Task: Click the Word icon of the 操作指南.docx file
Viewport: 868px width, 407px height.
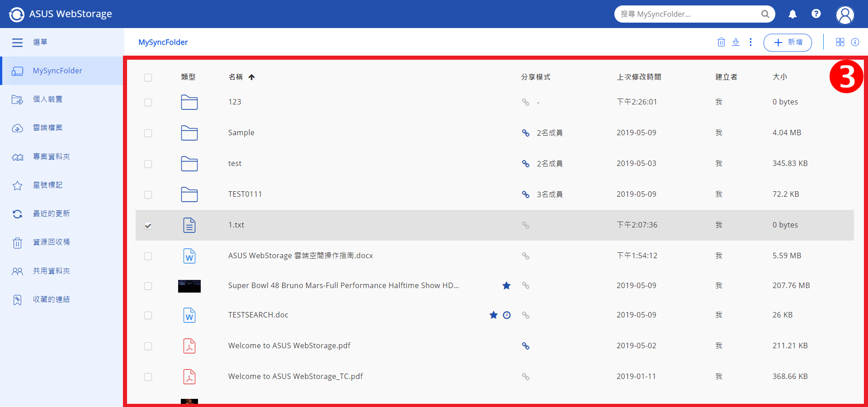Action: [x=189, y=256]
